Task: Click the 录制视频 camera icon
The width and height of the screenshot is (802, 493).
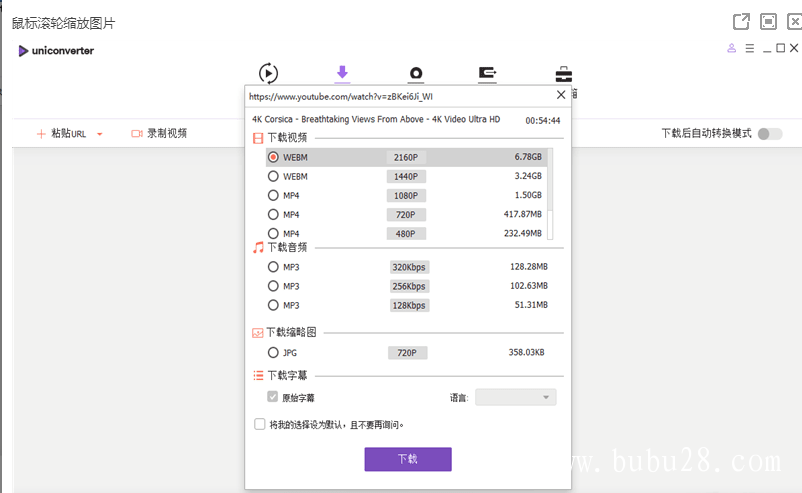Action: point(137,133)
